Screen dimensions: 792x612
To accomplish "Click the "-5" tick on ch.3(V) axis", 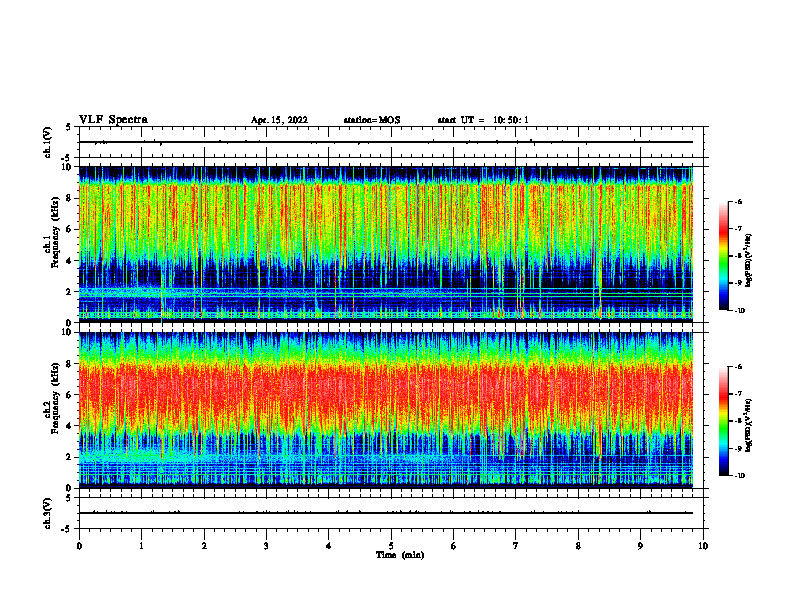I will [67, 529].
